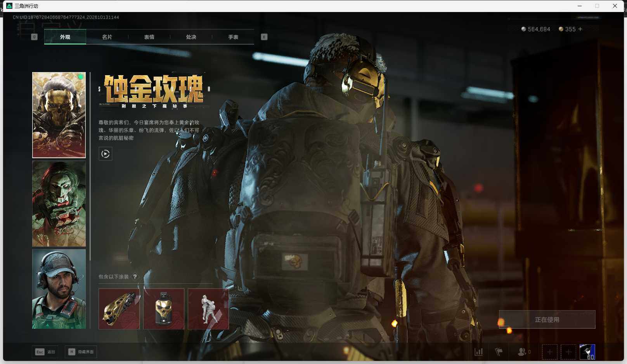Select the gold skull mask skin thumbnail

click(x=59, y=115)
